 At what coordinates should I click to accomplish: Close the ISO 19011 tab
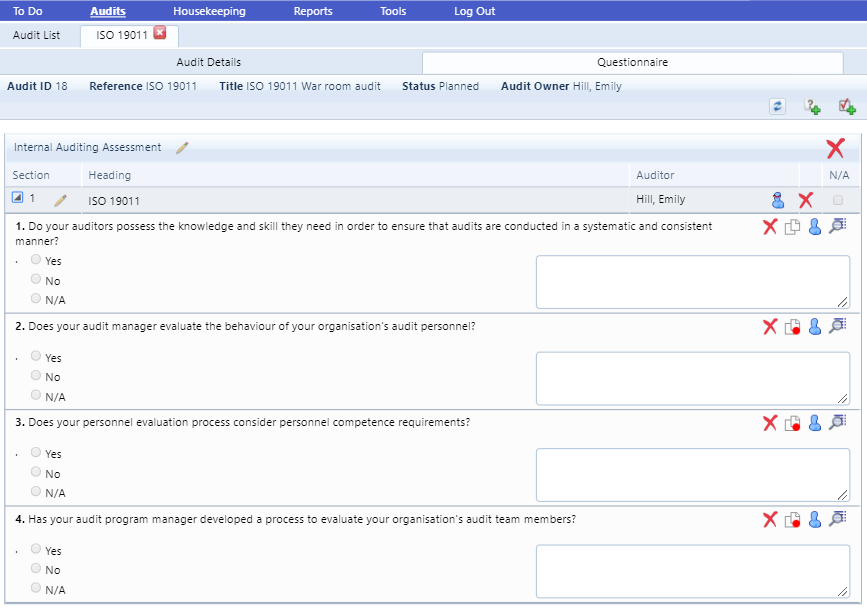pyautogui.click(x=160, y=33)
